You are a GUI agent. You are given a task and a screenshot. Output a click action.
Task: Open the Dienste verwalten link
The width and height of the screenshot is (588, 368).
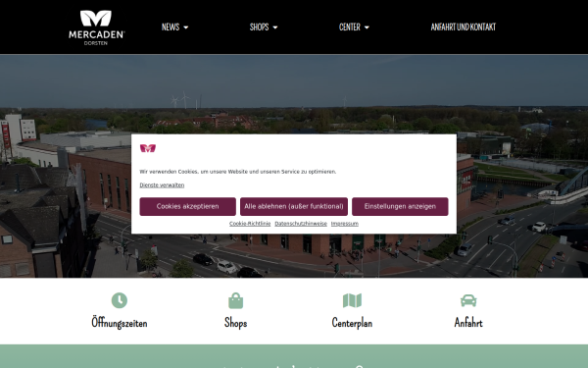click(162, 184)
